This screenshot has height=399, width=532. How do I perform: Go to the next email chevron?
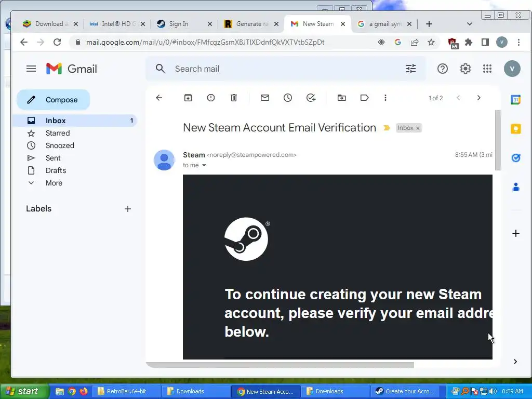coord(478,98)
